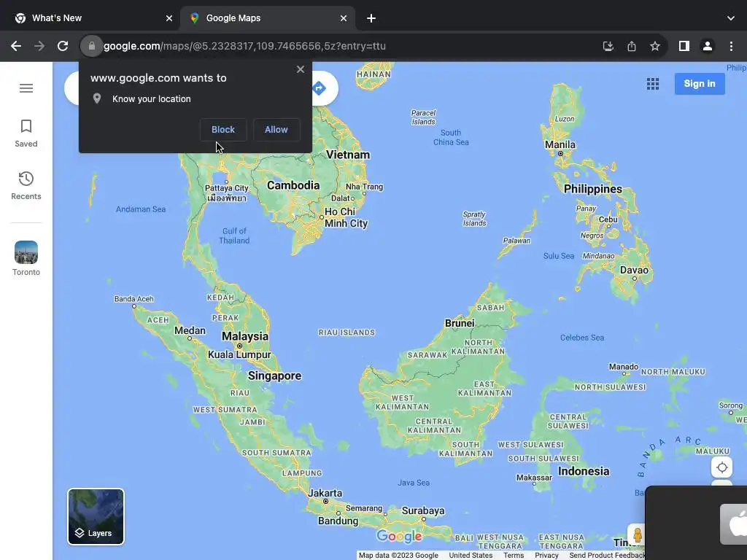The width and height of the screenshot is (747, 560).
Task: Open Saved places
Action: pos(26,133)
